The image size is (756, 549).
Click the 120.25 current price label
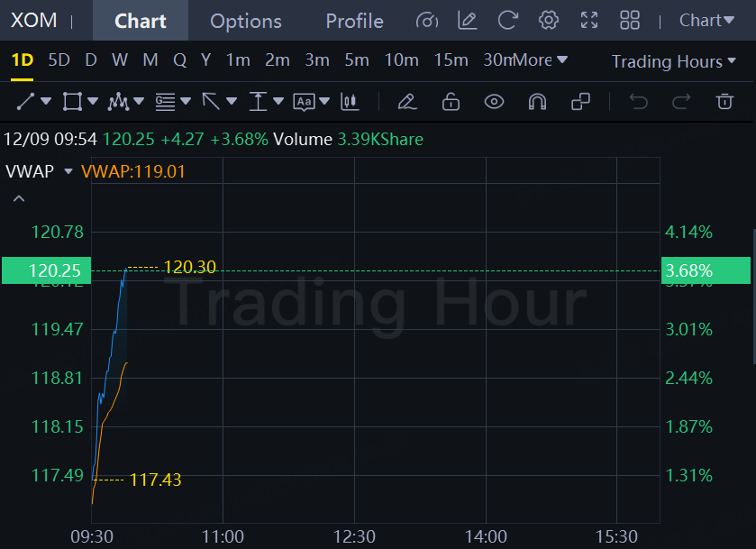tap(55, 270)
